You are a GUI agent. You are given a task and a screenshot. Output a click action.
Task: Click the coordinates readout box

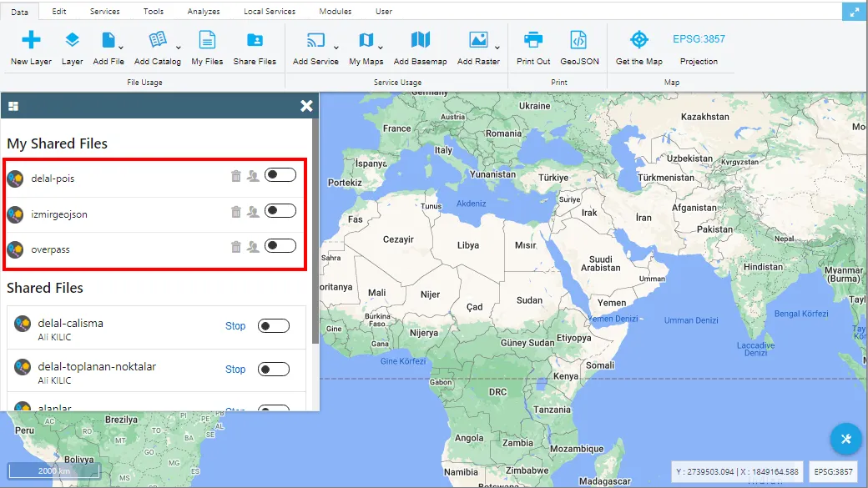(x=737, y=472)
